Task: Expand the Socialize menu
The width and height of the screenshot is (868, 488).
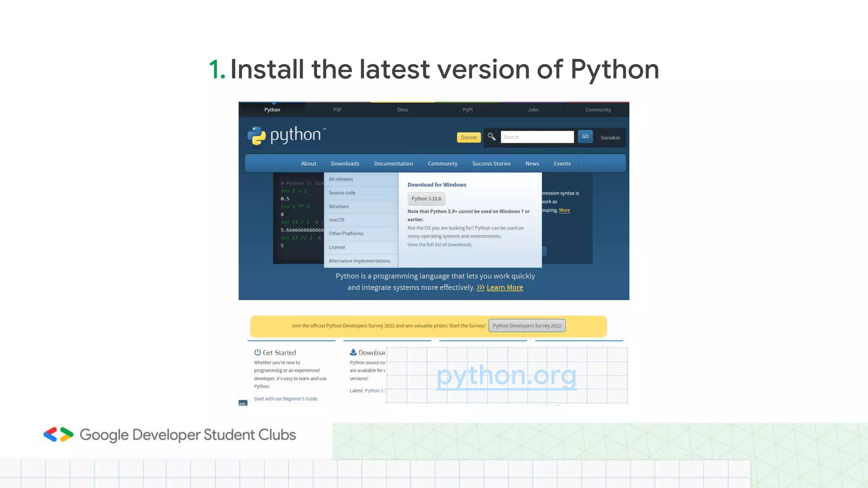Action: pyautogui.click(x=610, y=138)
